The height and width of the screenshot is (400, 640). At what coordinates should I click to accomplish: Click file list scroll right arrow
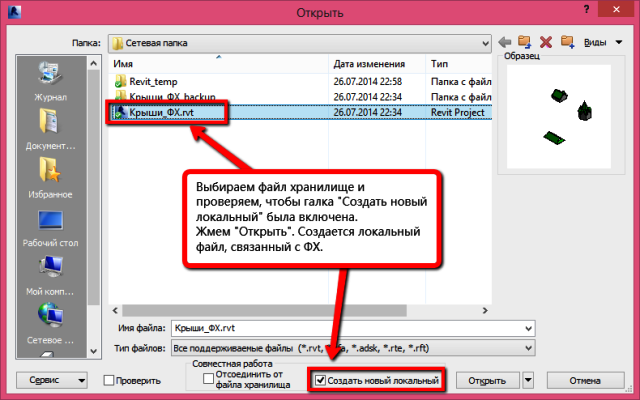click(485, 311)
